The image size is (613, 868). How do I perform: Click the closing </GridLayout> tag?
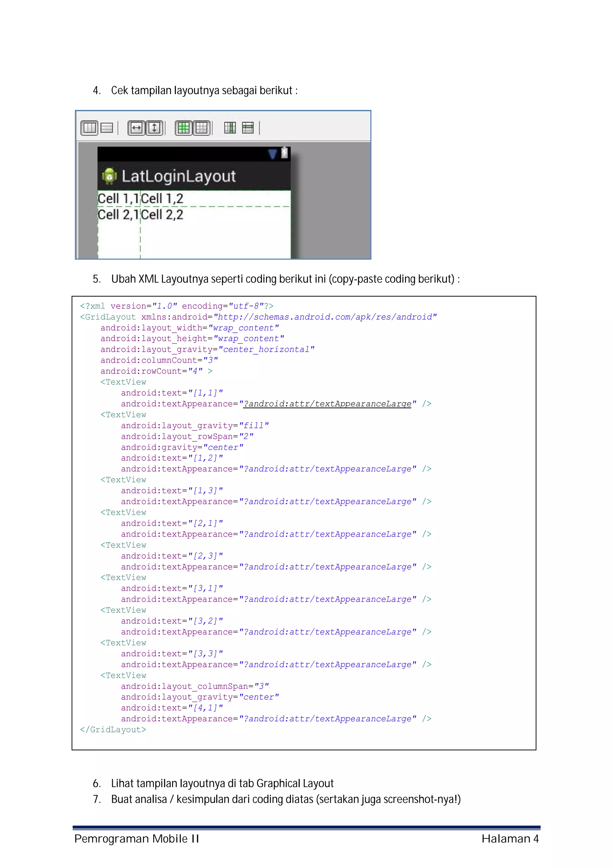click(x=113, y=730)
